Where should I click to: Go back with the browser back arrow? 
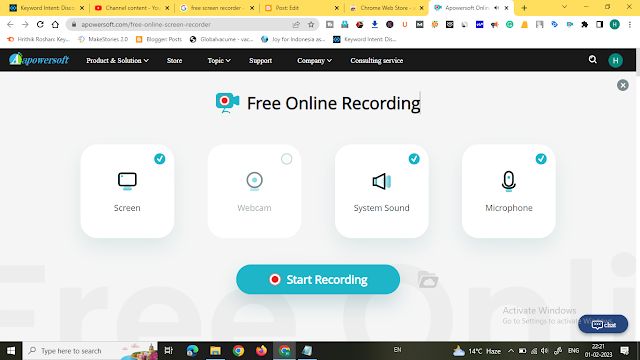(10, 24)
